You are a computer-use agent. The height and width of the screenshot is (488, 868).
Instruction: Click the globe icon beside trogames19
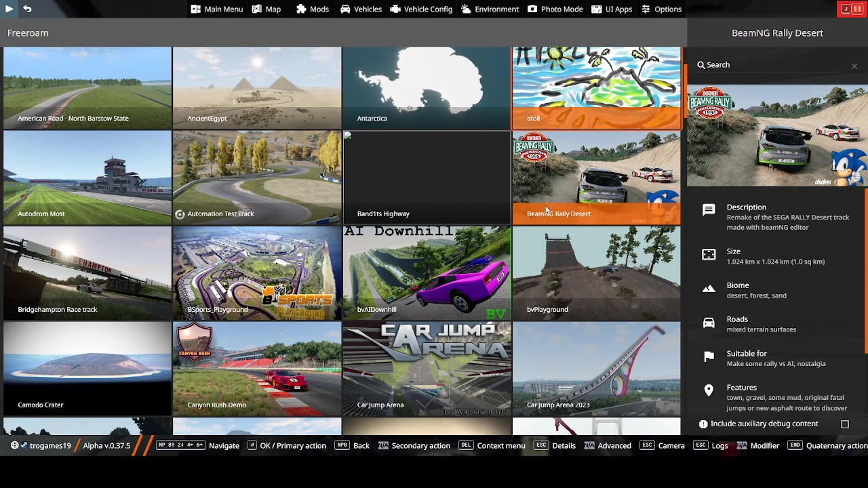(15, 445)
